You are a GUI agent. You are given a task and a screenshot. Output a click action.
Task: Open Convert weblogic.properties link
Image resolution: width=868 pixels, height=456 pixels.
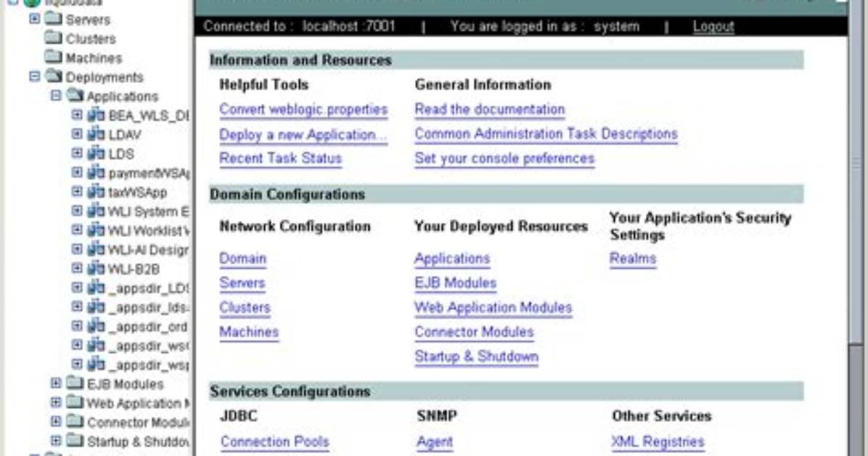coord(303,110)
